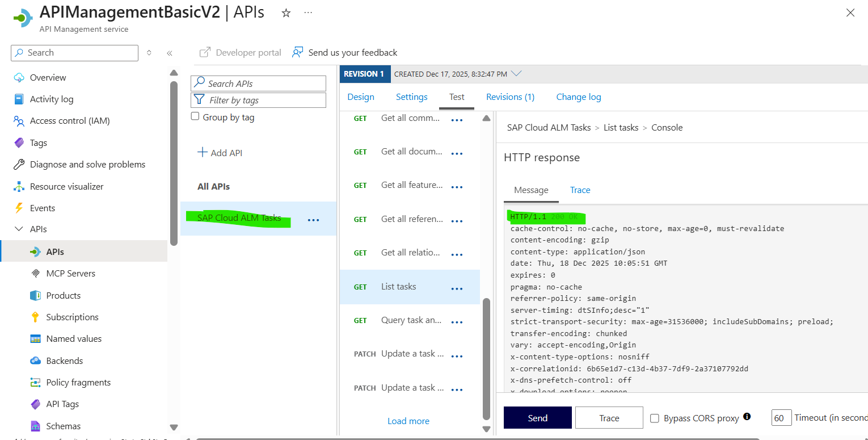Load more operations via Load more link
The height and width of the screenshot is (440, 868).
tap(408, 421)
